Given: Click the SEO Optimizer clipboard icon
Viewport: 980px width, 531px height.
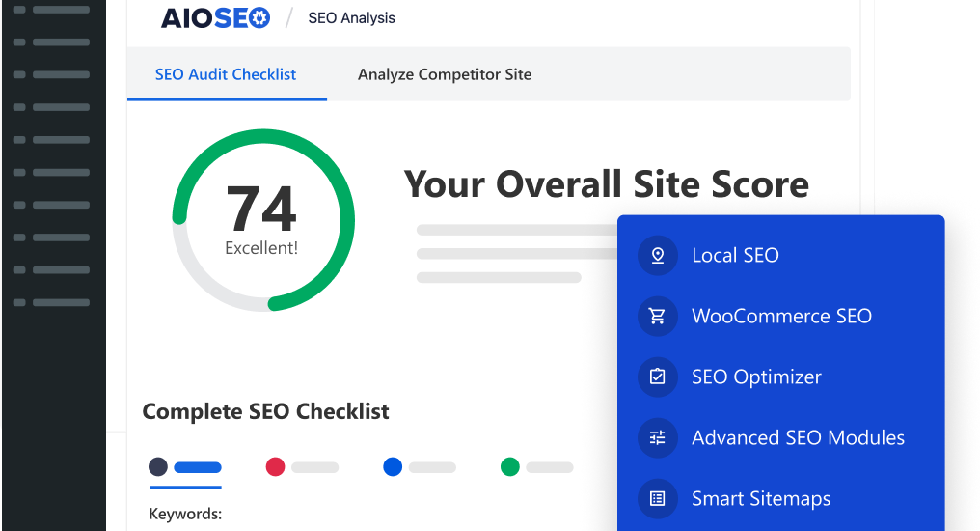Looking at the screenshot, I should point(658,377).
